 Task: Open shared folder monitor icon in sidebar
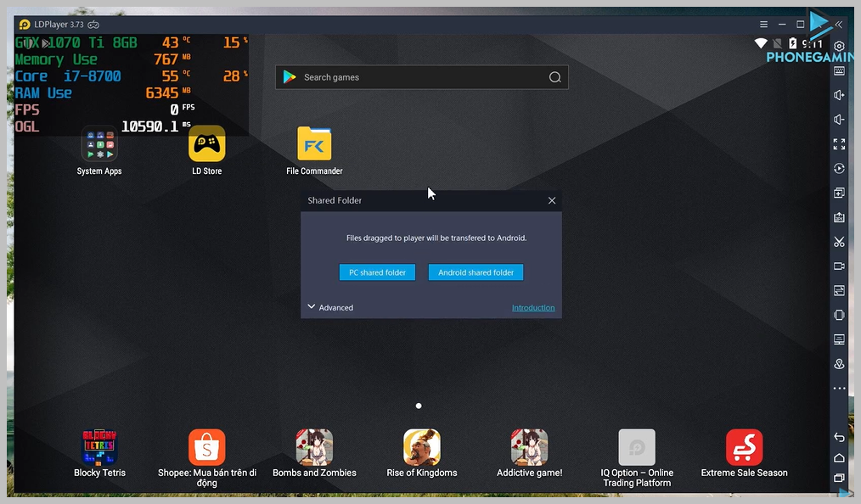(839, 339)
